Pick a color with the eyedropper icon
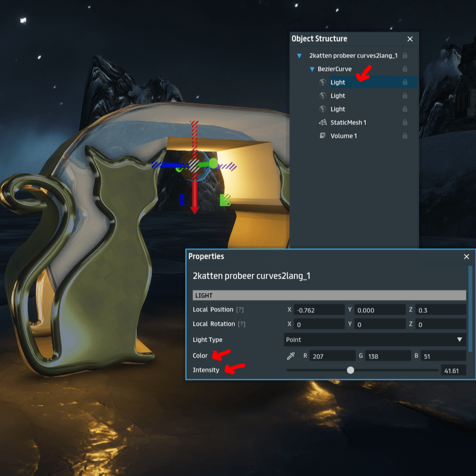The height and width of the screenshot is (476, 476). click(291, 356)
